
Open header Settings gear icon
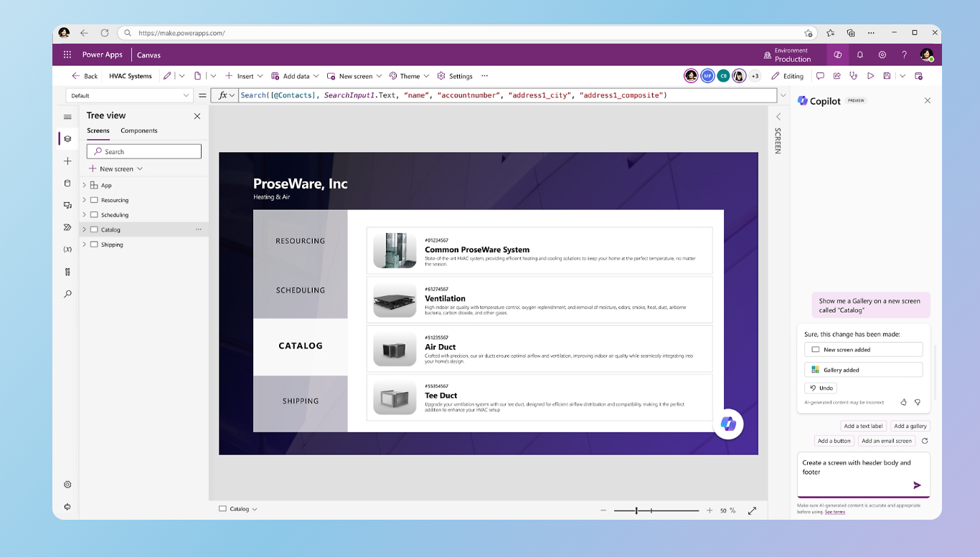(882, 54)
